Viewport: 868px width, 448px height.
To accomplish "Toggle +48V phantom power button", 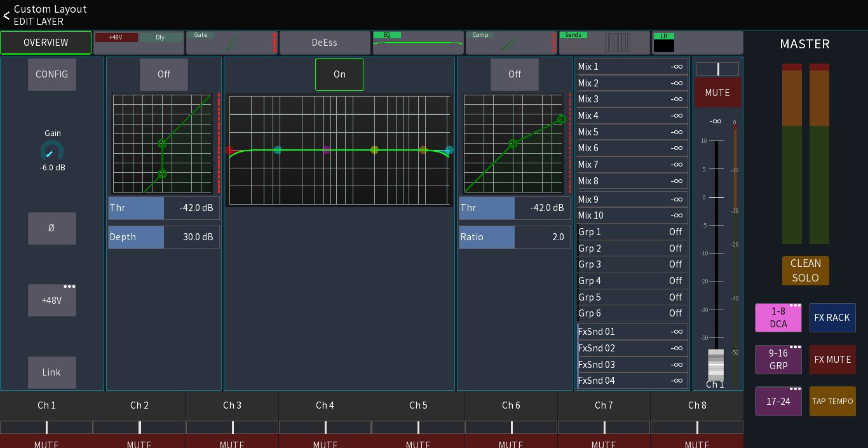I will tap(52, 301).
